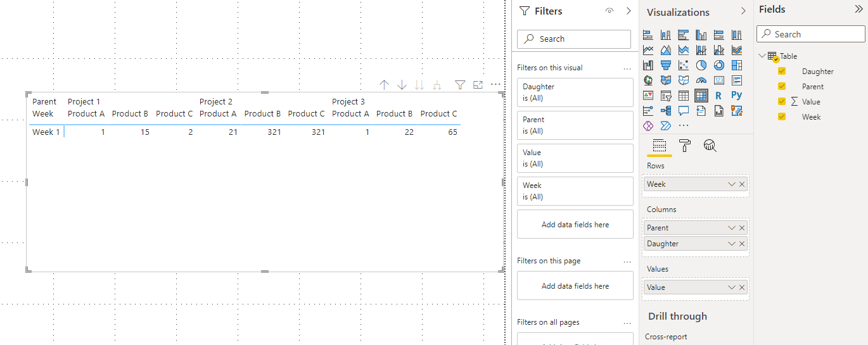Select the decomposition tree visualization
This screenshot has height=345, width=868.
[x=666, y=111]
